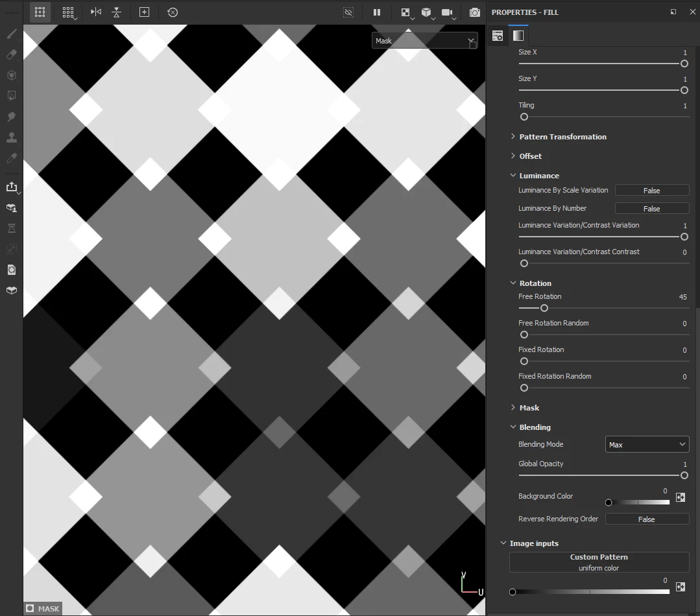The width and height of the screenshot is (700, 616).
Task: Click the Custom Pattern uniform color button
Action: [599, 562]
